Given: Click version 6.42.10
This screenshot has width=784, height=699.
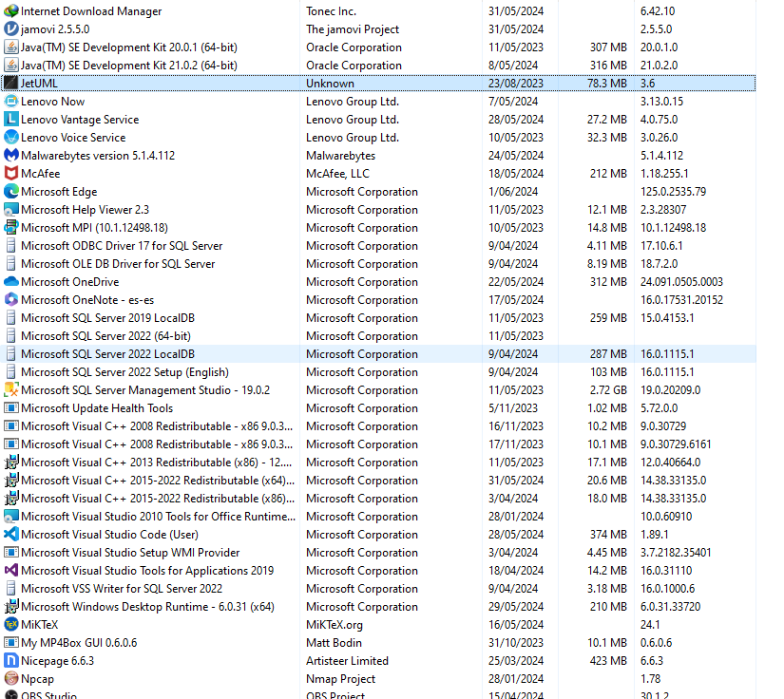Looking at the screenshot, I should (658, 11).
